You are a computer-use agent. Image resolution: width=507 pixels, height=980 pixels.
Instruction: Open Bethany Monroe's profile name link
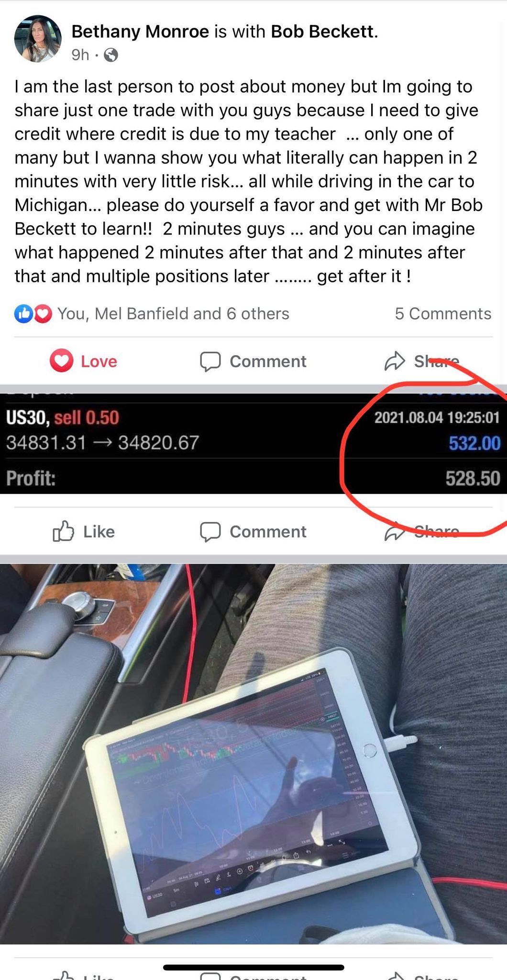(x=140, y=32)
